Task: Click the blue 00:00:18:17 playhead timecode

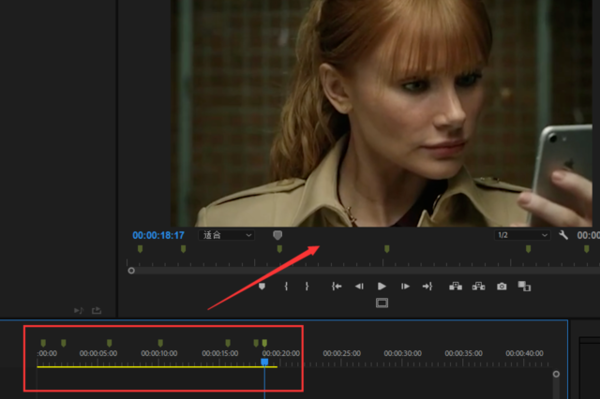Action: coord(158,235)
